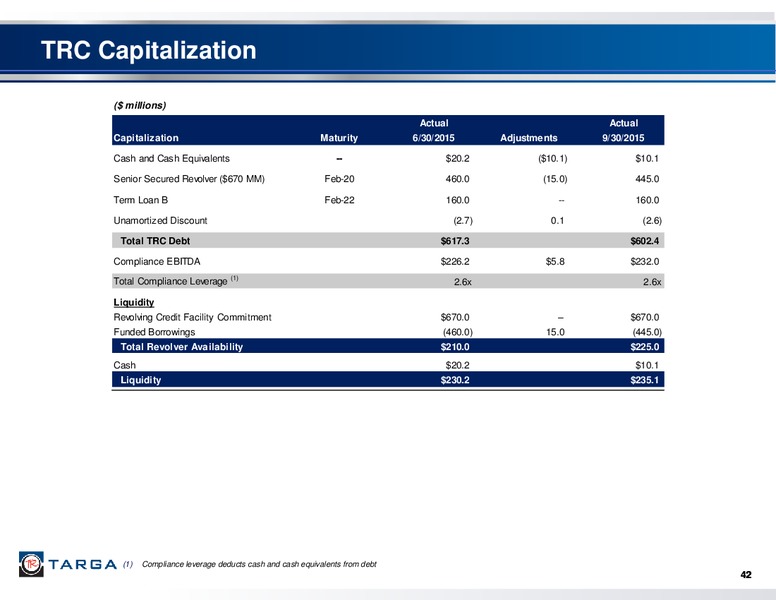Click the '15.0' funded borrowings adjustment
The height and width of the screenshot is (600, 776).
pos(555,332)
